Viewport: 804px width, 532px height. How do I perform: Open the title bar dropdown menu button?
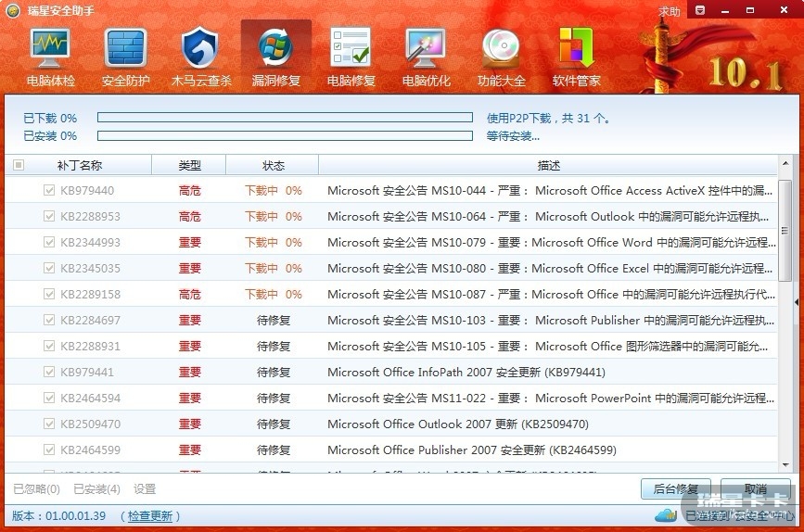click(700, 10)
